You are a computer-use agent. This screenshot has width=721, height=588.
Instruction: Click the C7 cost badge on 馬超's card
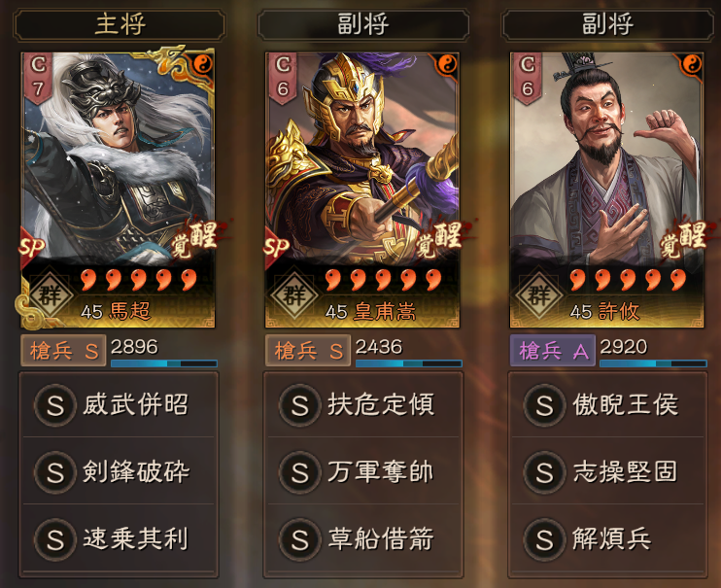(37, 78)
